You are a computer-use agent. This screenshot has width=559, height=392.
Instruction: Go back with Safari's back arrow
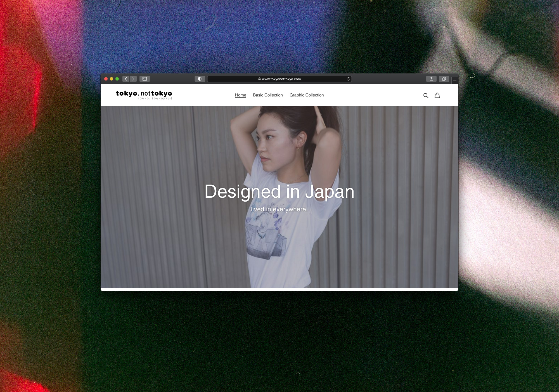[126, 79]
